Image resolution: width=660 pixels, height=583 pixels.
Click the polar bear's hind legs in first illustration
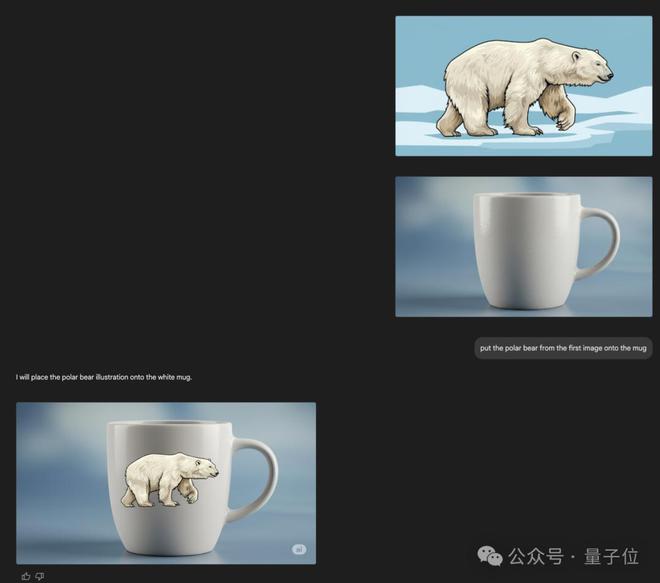(457, 118)
